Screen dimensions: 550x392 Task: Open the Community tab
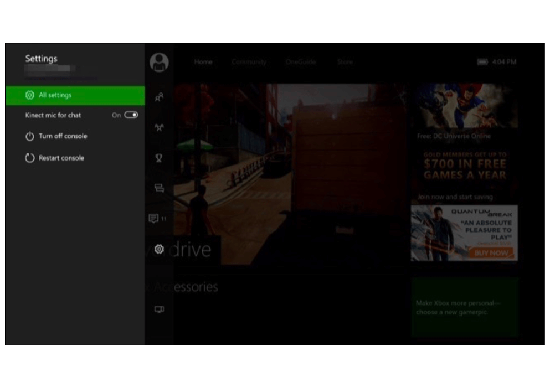249,62
